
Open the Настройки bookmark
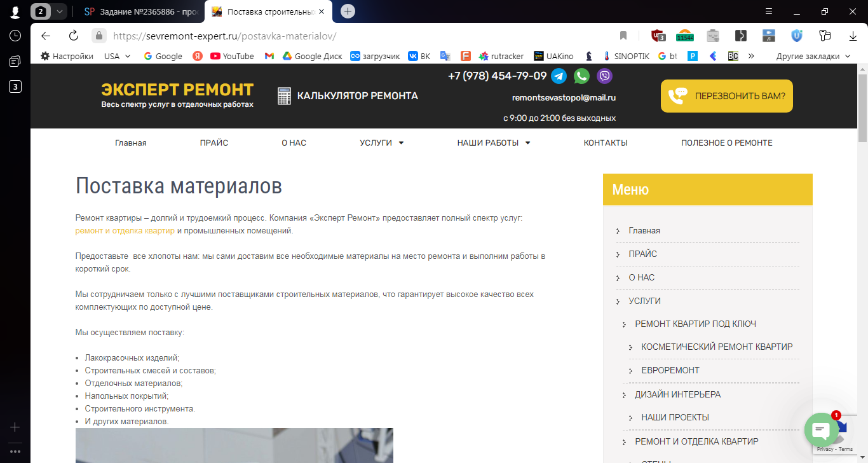[x=67, y=56]
